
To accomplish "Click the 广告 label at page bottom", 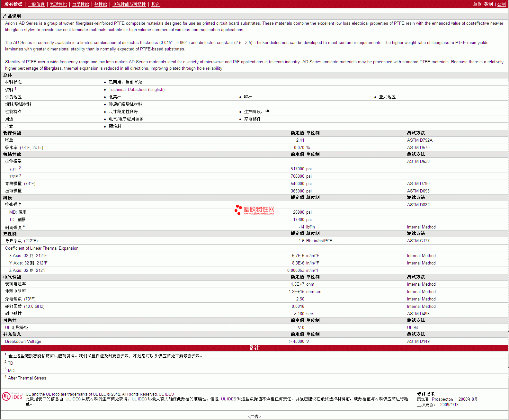I will coord(254,416).
